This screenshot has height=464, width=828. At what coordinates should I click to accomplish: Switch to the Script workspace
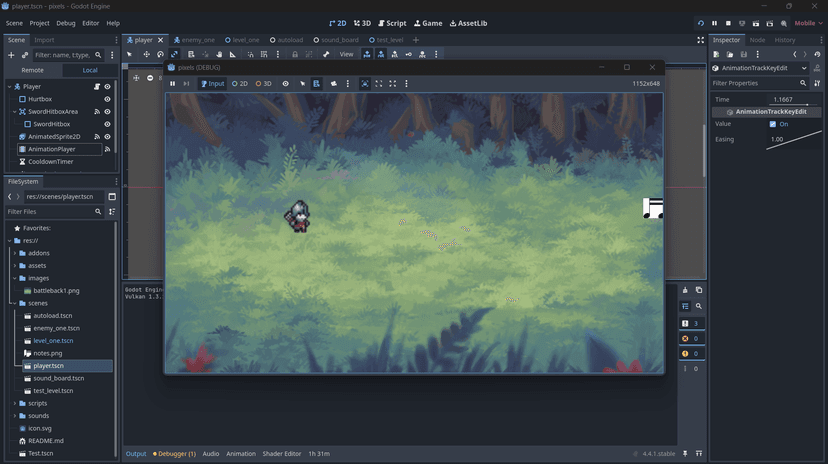391,23
